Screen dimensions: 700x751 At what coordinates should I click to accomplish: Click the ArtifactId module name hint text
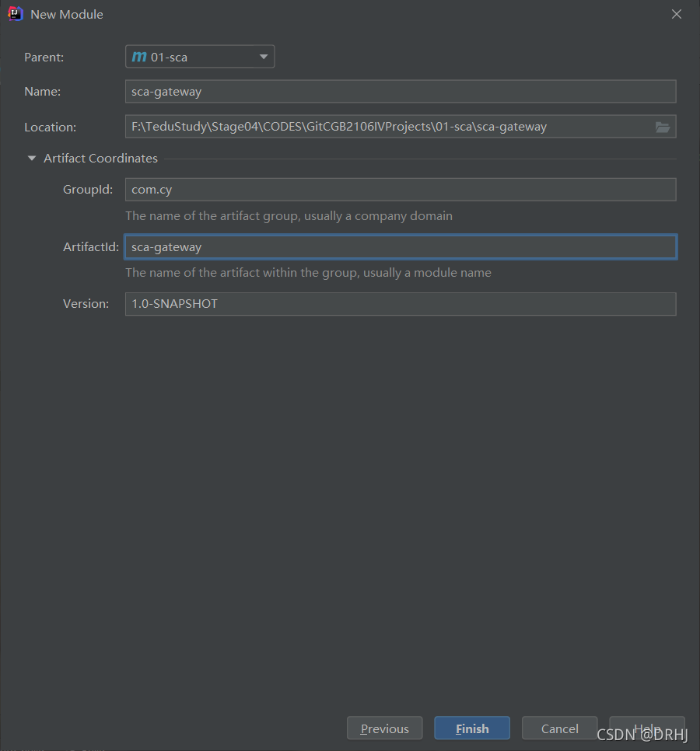pyautogui.click(x=308, y=273)
